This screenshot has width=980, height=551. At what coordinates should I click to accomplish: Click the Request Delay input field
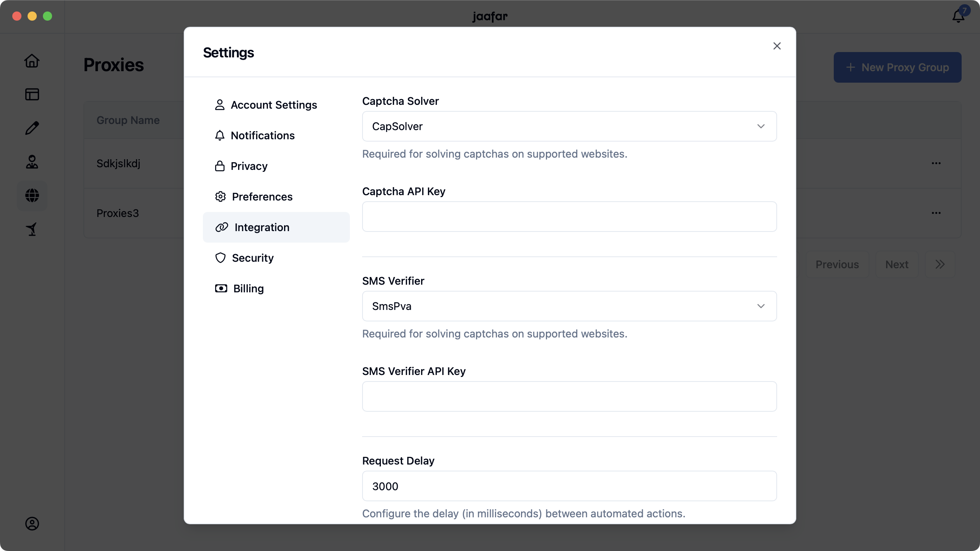pos(569,486)
